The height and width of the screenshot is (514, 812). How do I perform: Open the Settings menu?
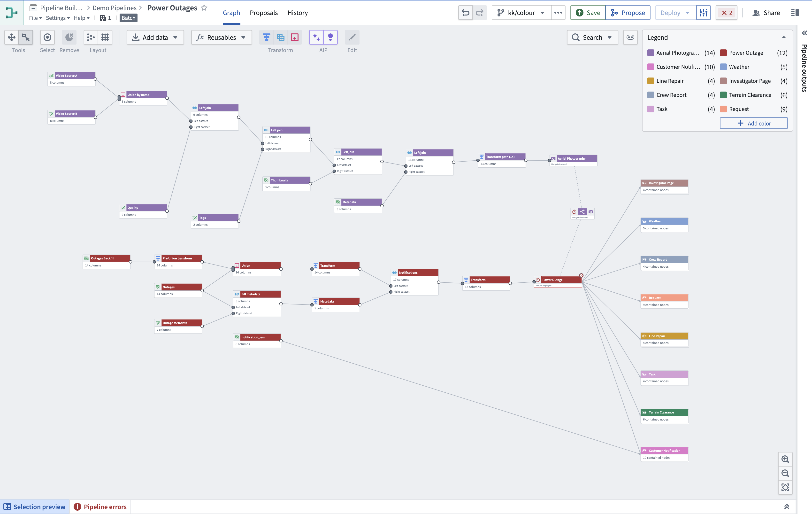[x=58, y=18]
